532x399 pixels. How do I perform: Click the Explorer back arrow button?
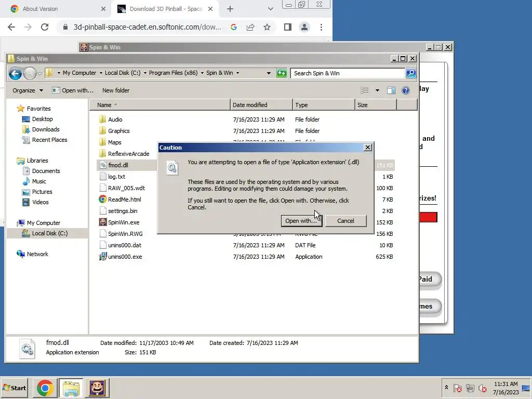(x=15, y=73)
